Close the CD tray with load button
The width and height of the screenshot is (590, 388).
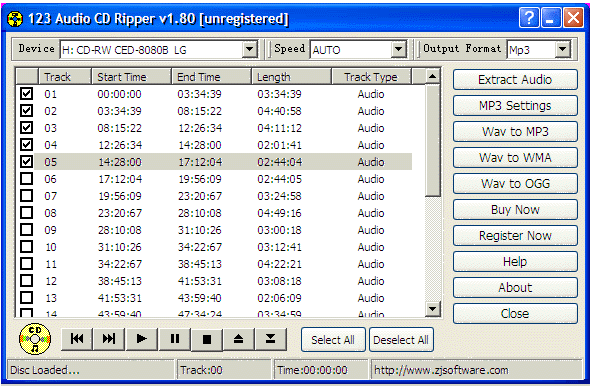coord(271,339)
